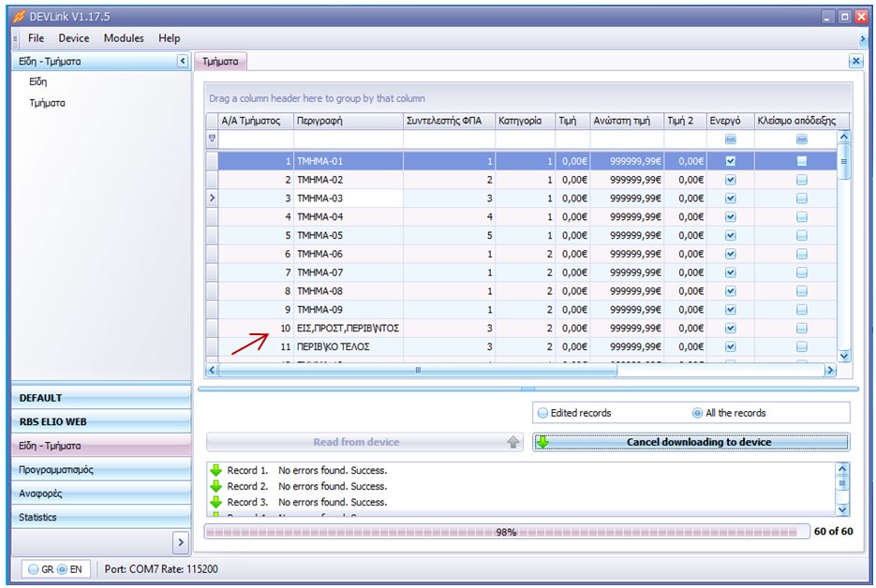Select the Edited records radio button
The height and width of the screenshot is (588, 876).
(542, 413)
